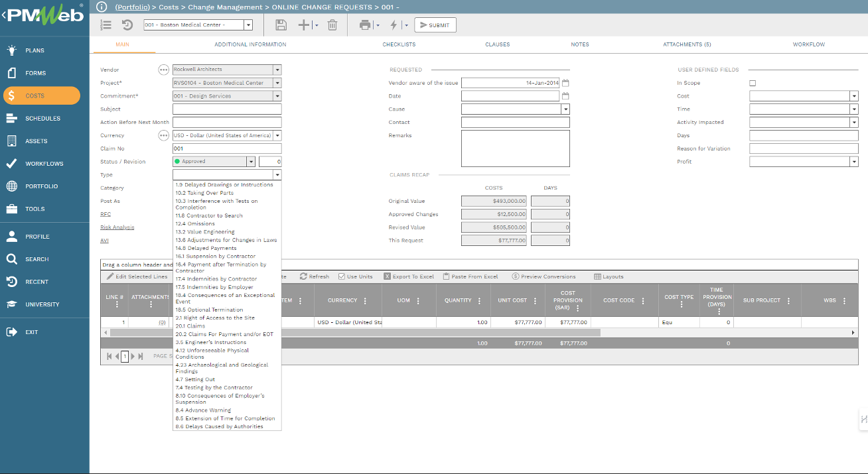
Task: Go to first page of grid
Action: point(109,356)
